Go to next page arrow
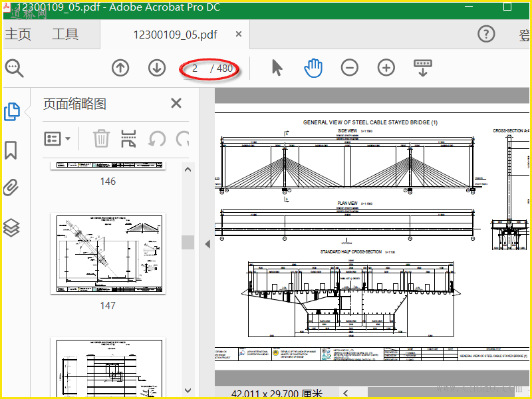Viewport: 532px width, 399px height. pyautogui.click(x=157, y=68)
